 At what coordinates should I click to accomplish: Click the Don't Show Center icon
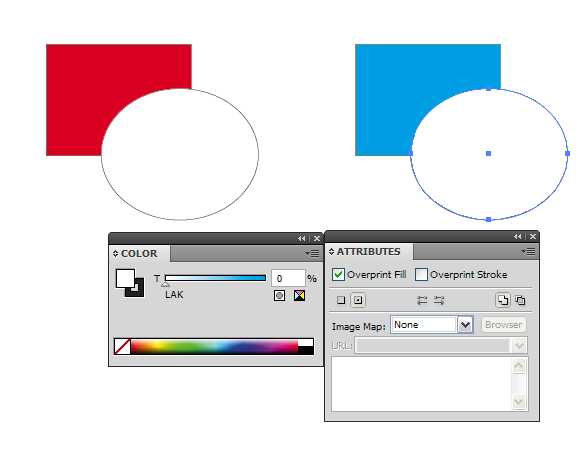pyautogui.click(x=341, y=300)
